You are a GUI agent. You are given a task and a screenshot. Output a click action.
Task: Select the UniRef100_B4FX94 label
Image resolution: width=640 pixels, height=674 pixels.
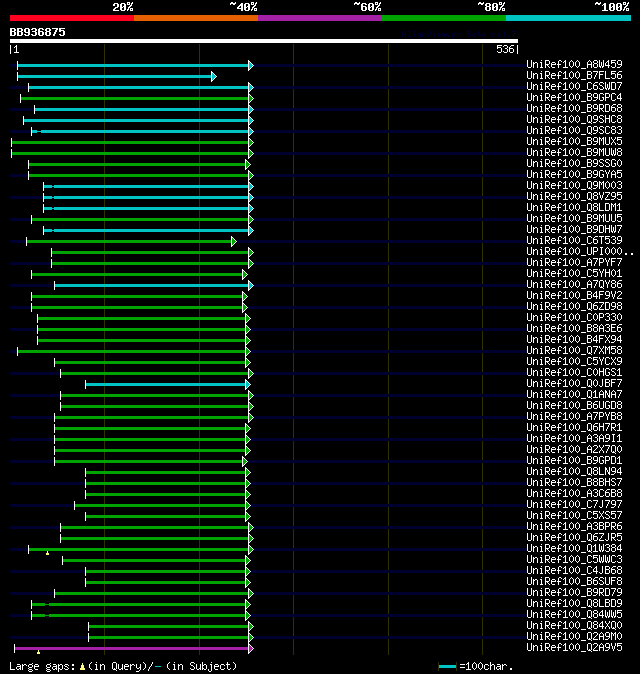tap(574, 340)
